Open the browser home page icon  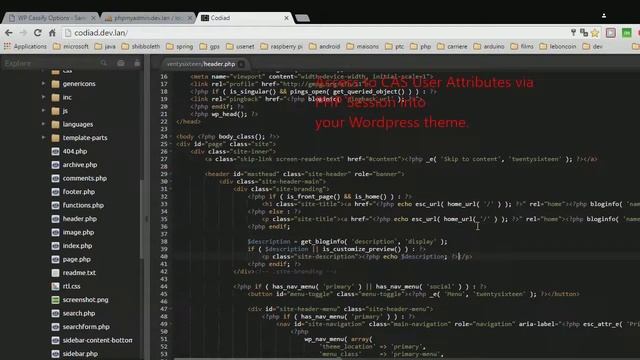click(52, 33)
